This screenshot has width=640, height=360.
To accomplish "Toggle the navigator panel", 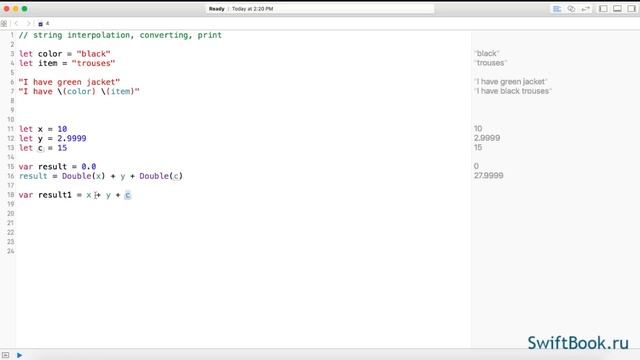I will point(603,9).
